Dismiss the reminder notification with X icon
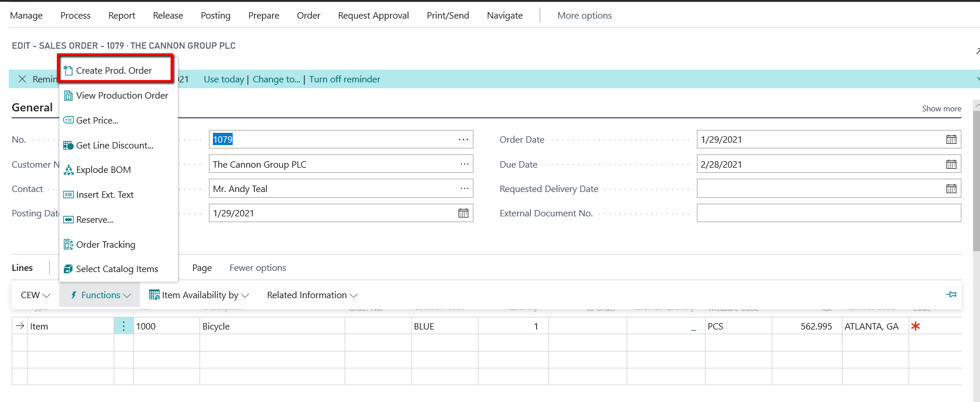Screen dimensions: 980x402 [22, 79]
